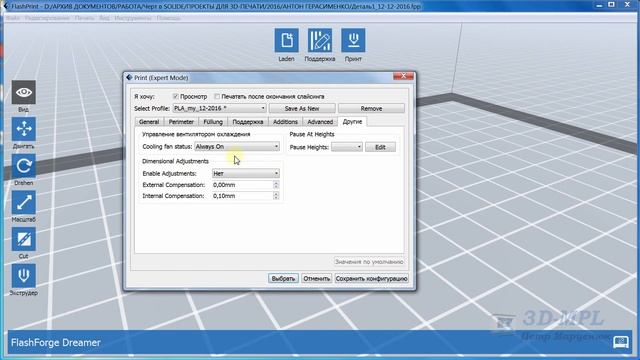Open the Поддержка supports tool icon
This screenshot has height=360, width=640.
coord(320,40)
